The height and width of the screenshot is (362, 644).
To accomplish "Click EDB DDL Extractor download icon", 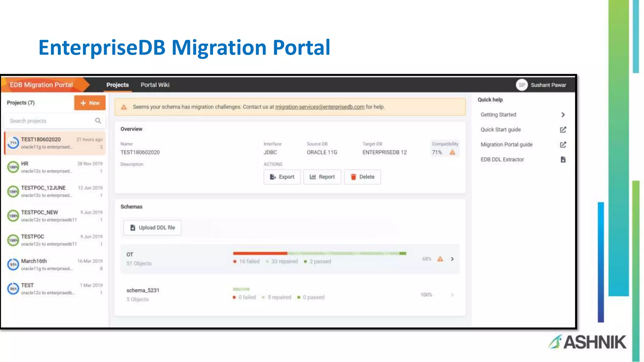I will pos(563,160).
